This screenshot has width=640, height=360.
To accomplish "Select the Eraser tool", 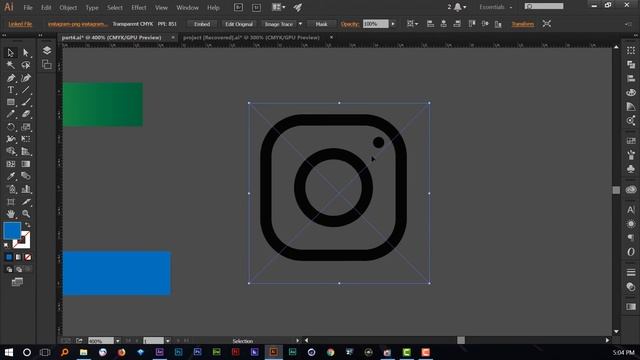I will (26, 114).
